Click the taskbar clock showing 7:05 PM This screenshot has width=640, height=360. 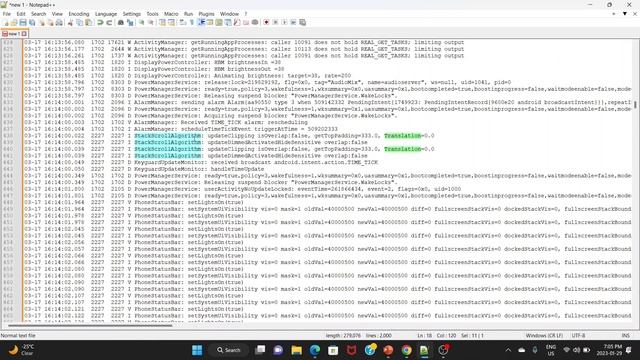tap(610, 350)
